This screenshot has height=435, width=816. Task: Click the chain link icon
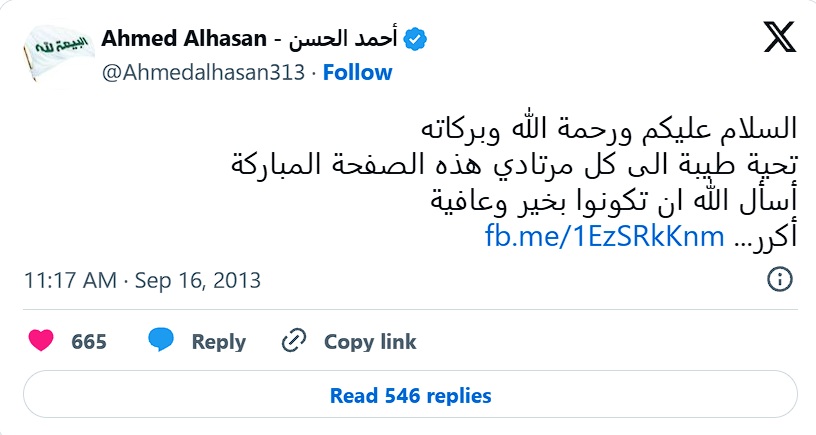point(293,341)
